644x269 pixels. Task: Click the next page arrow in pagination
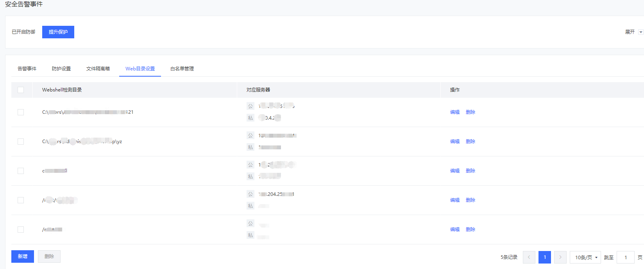pos(560,257)
